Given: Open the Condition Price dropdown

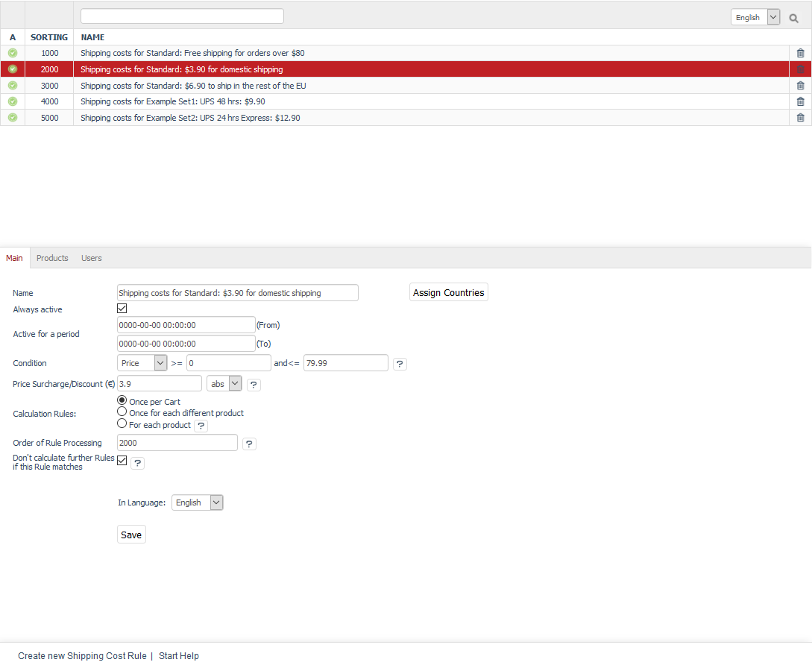Looking at the screenshot, I should click(142, 363).
